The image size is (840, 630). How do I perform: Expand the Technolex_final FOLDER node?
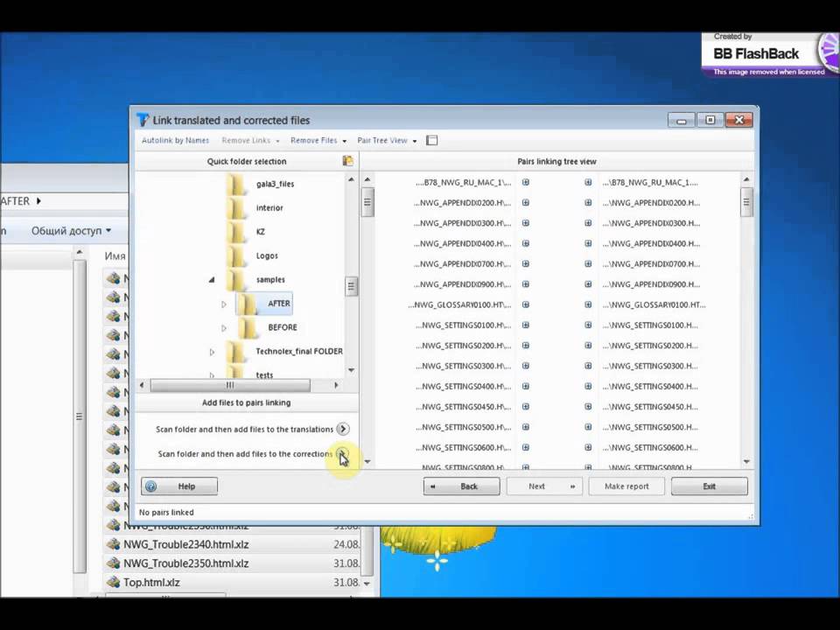click(212, 352)
